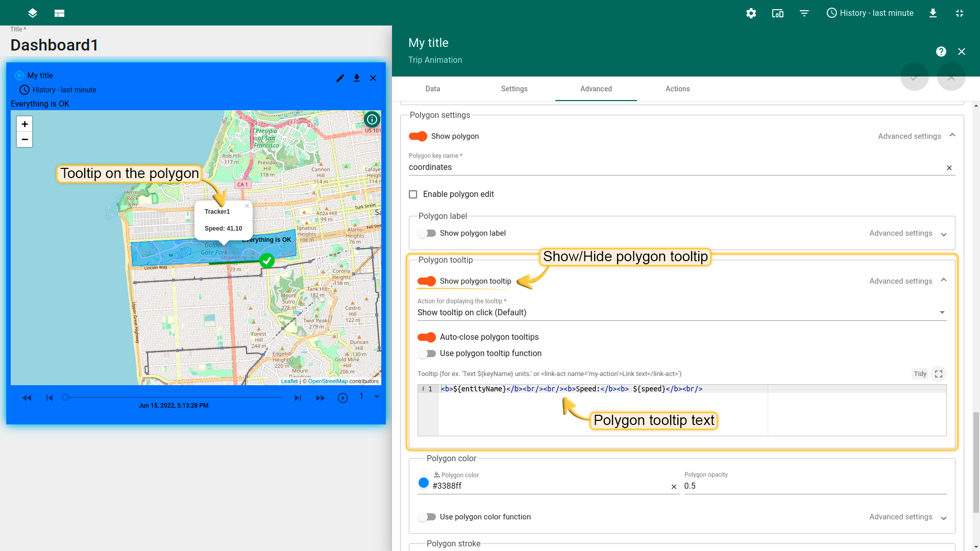Rewind the trip animation
This screenshot has height=551, width=980.
tap(27, 398)
